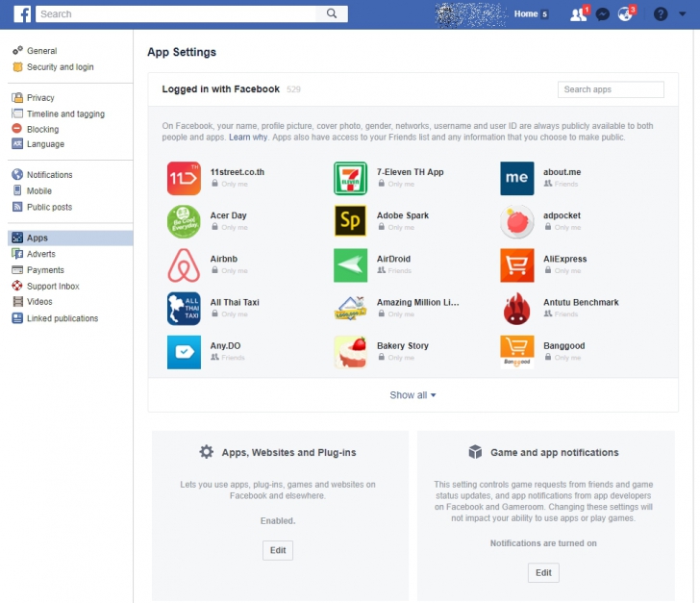Focus the top Search field

[x=175, y=13]
